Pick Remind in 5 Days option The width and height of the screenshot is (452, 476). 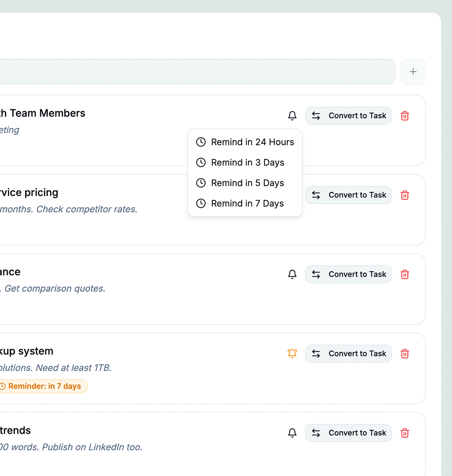(x=245, y=183)
